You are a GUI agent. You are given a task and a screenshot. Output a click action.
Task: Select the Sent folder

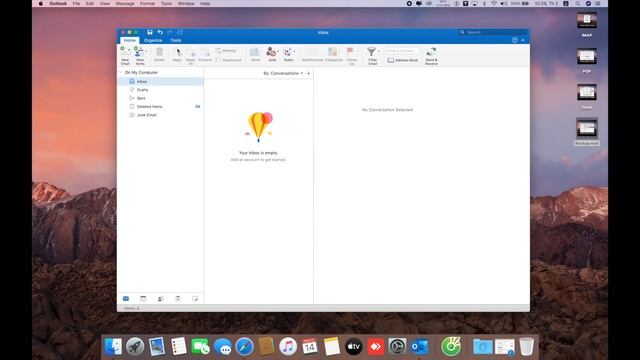click(x=160, y=98)
